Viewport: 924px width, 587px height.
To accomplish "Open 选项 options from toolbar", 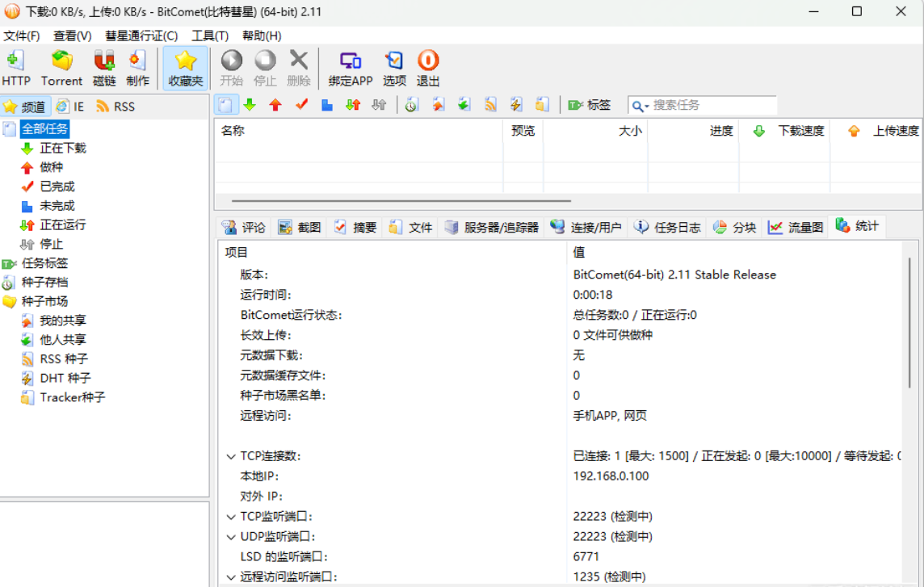I will coord(394,68).
